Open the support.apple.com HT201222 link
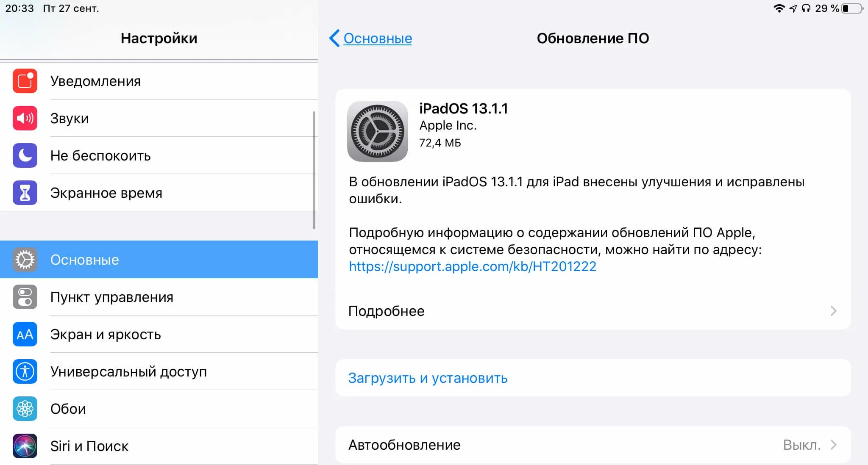Image resolution: width=868 pixels, height=465 pixels. coord(473,266)
